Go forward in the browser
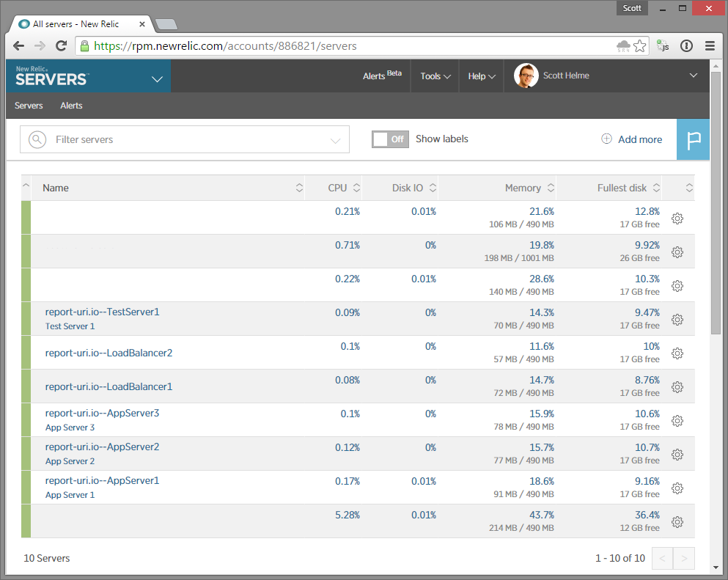This screenshot has width=728, height=580. pos(40,46)
